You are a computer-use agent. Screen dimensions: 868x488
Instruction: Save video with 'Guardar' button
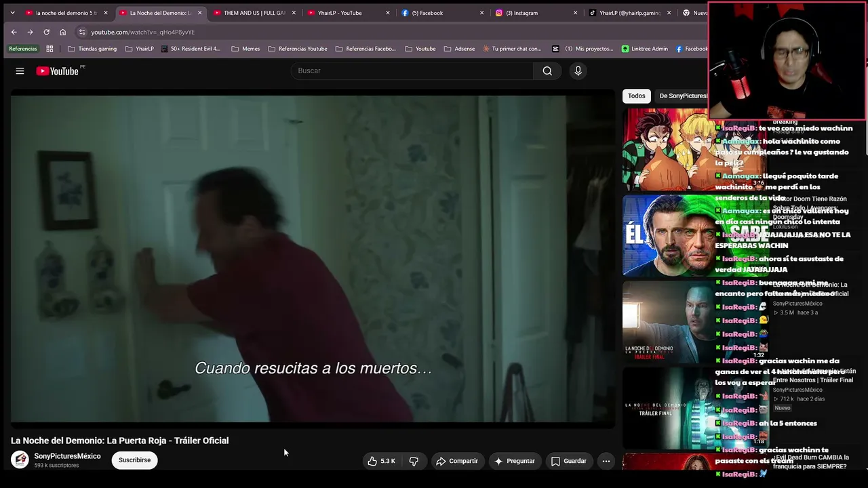tap(568, 461)
